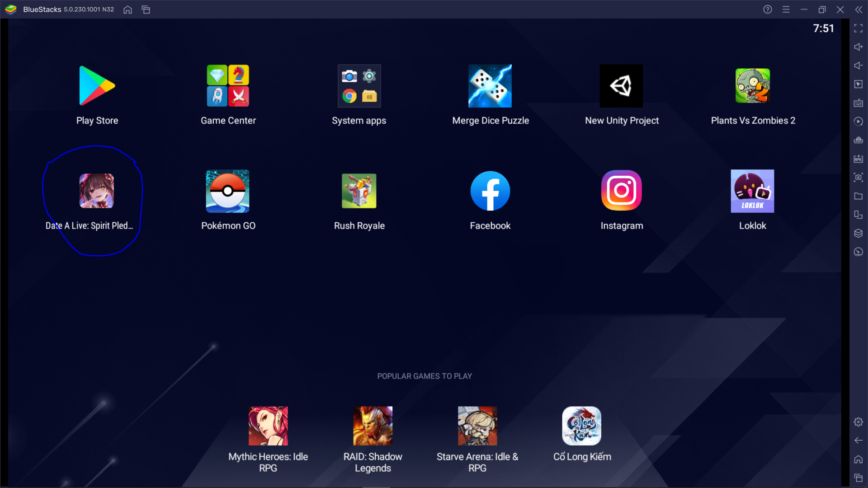Launch Merge Dice Puzzle

(x=490, y=86)
